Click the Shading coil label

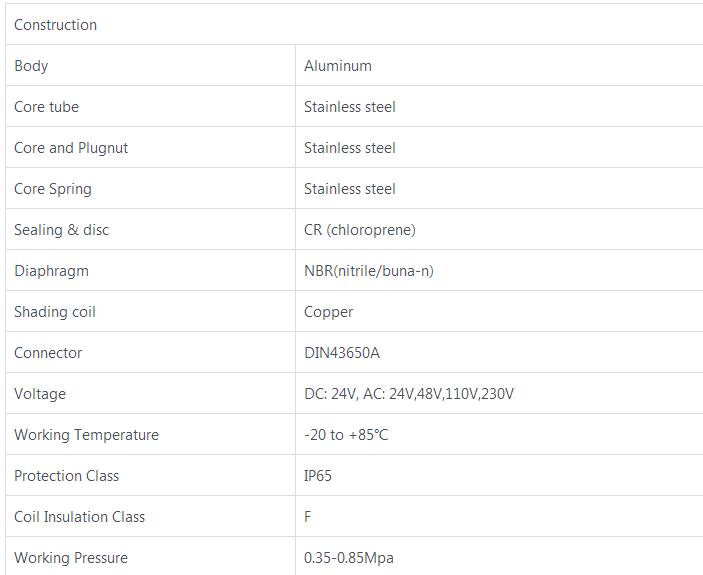coord(55,312)
